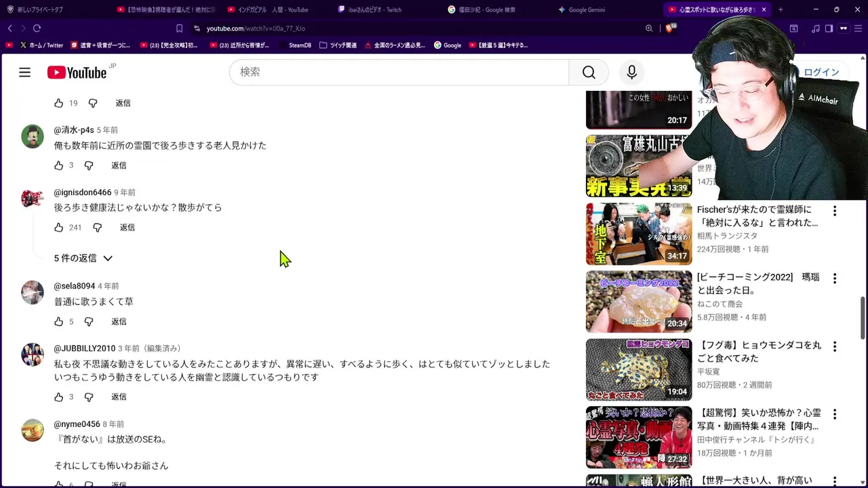This screenshot has height=488, width=868.
Task: Open @ignisdon6466 profile avatar
Action: coord(32,199)
